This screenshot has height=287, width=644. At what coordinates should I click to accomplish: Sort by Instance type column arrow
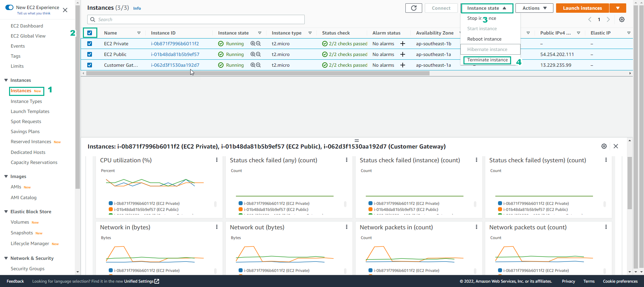point(310,33)
